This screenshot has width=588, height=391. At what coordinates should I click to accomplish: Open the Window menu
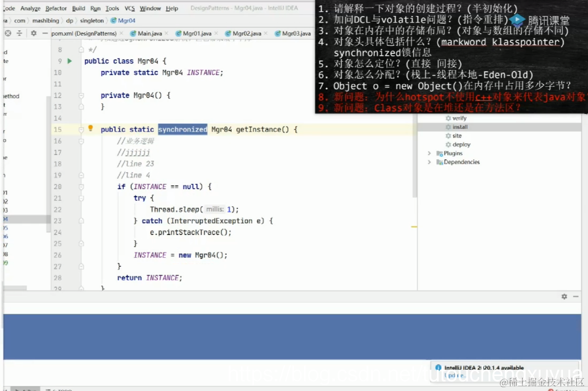point(150,8)
